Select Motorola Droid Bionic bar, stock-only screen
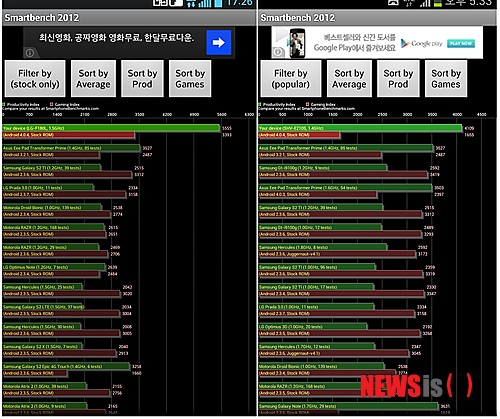 (52, 207)
